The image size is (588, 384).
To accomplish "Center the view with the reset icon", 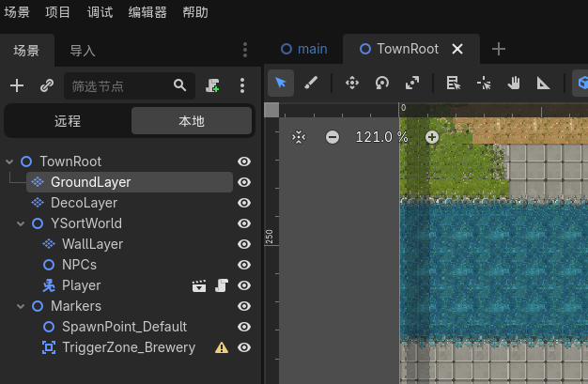I will click(x=299, y=137).
